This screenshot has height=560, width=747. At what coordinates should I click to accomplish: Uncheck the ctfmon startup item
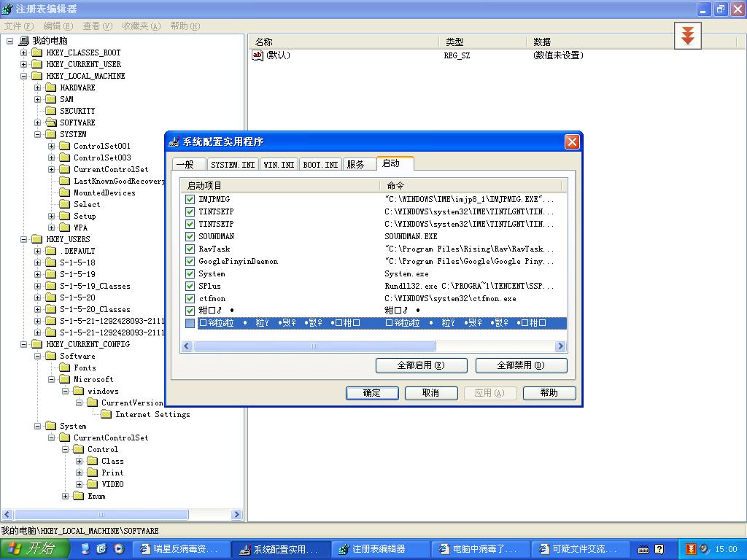click(x=190, y=298)
